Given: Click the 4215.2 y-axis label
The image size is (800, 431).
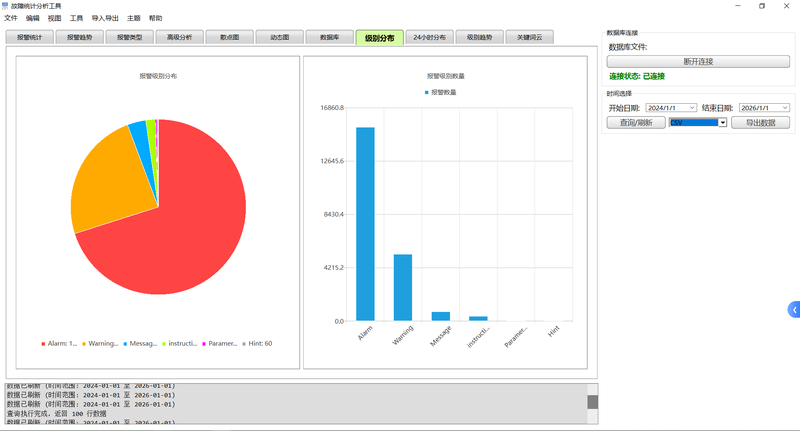Looking at the screenshot, I should pos(334,267).
